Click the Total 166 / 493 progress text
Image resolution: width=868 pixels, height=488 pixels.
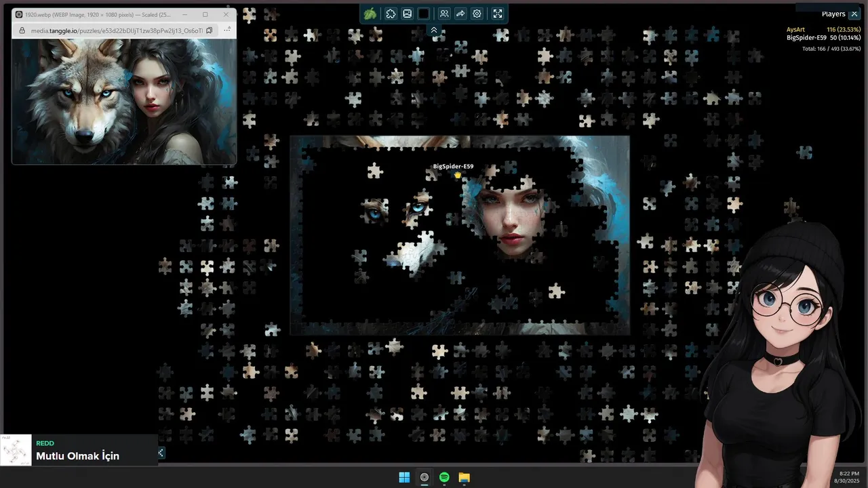(x=831, y=49)
